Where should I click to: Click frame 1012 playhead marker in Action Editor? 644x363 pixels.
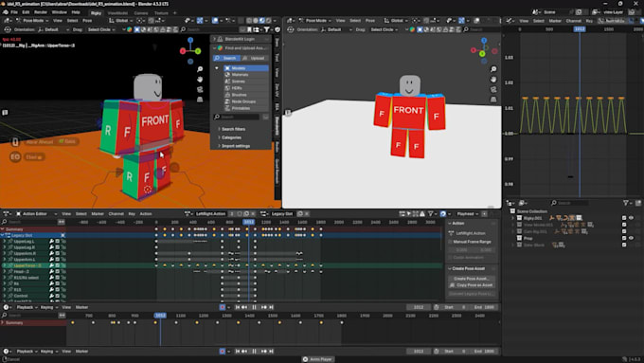tap(248, 222)
